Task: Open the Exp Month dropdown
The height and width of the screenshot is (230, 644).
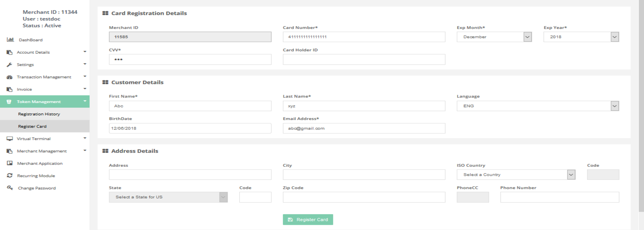Action: tap(494, 37)
